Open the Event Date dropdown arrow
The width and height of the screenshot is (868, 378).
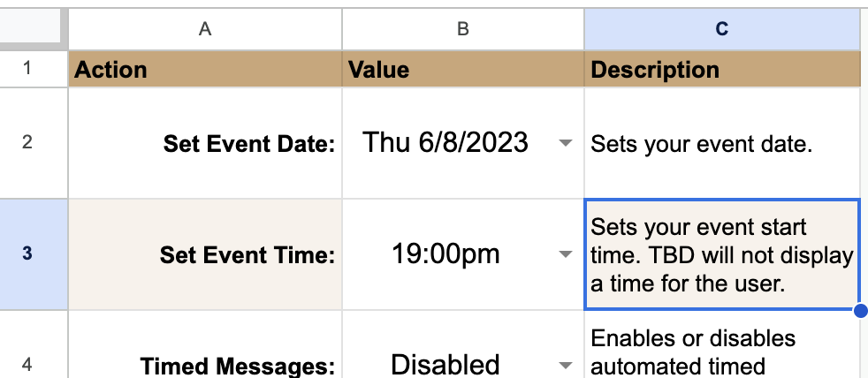(566, 143)
